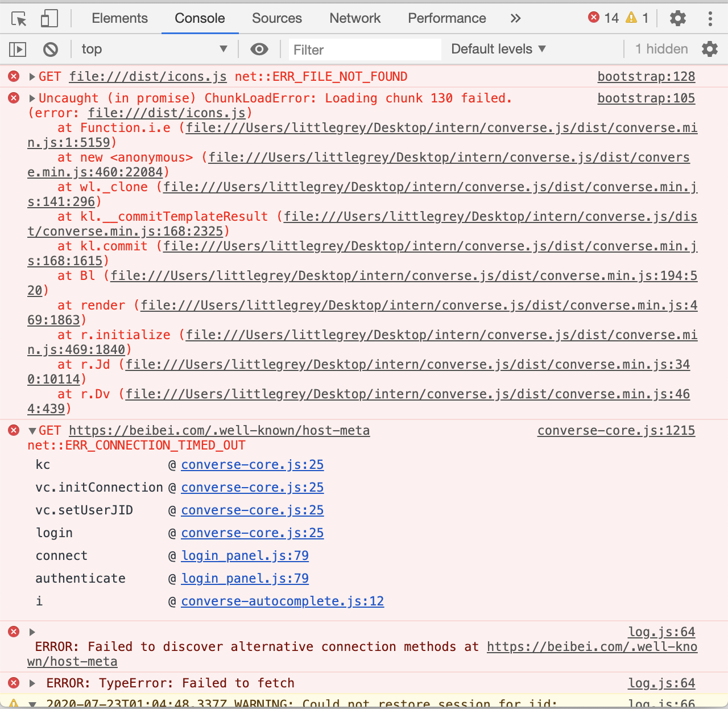Open the top JavaScript context dropdown
This screenshot has height=709, width=728.
pos(154,49)
